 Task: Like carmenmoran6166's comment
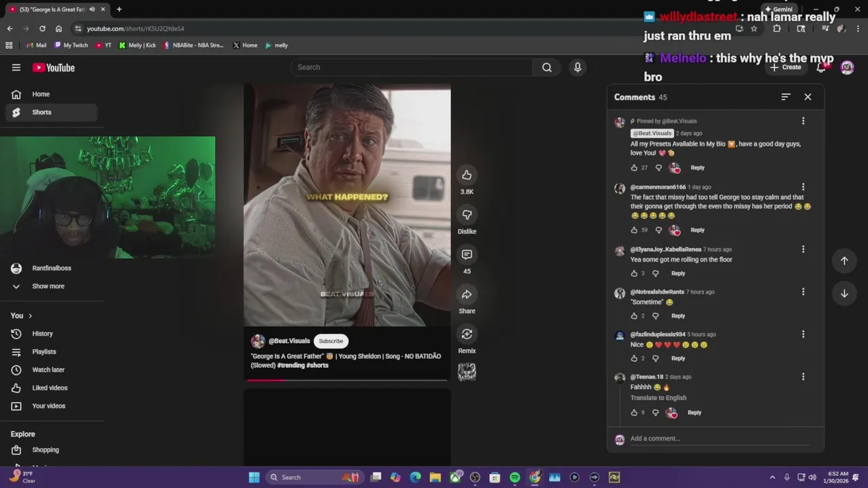pyautogui.click(x=634, y=230)
